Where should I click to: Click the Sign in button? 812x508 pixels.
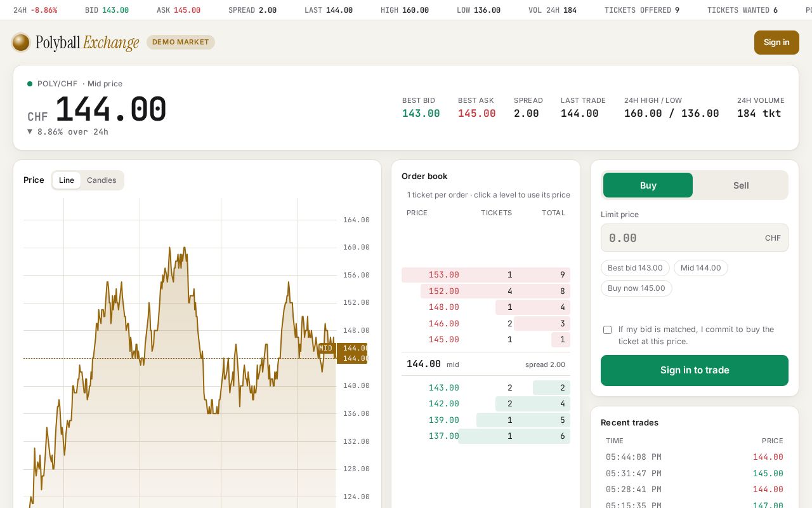tap(776, 43)
